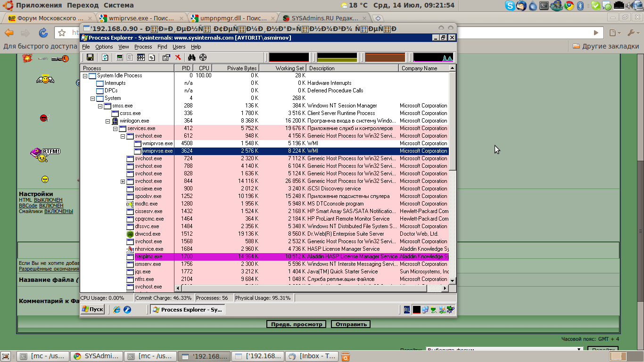644x362 pixels.
Task: Click the Save icon in Process Explorer toolbar
Action: pos(90,58)
